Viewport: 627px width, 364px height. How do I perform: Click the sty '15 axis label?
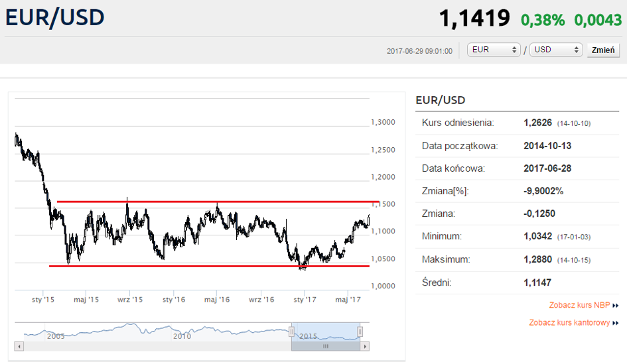[x=42, y=299]
